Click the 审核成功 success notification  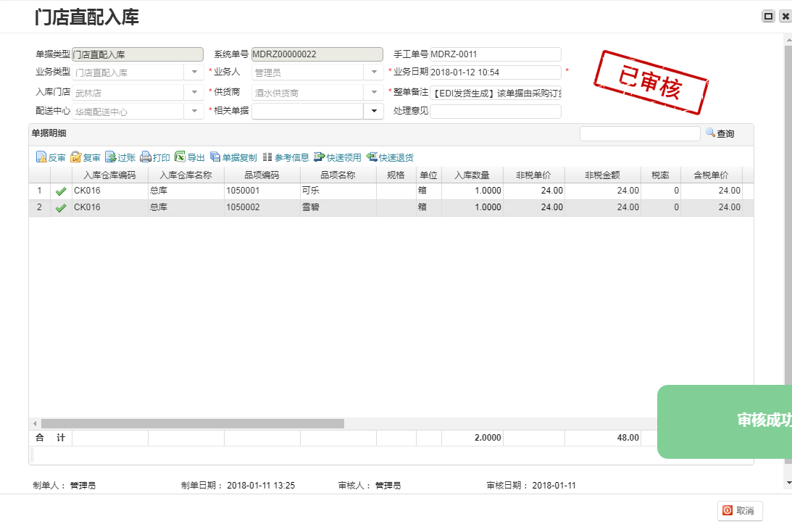tap(725, 421)
